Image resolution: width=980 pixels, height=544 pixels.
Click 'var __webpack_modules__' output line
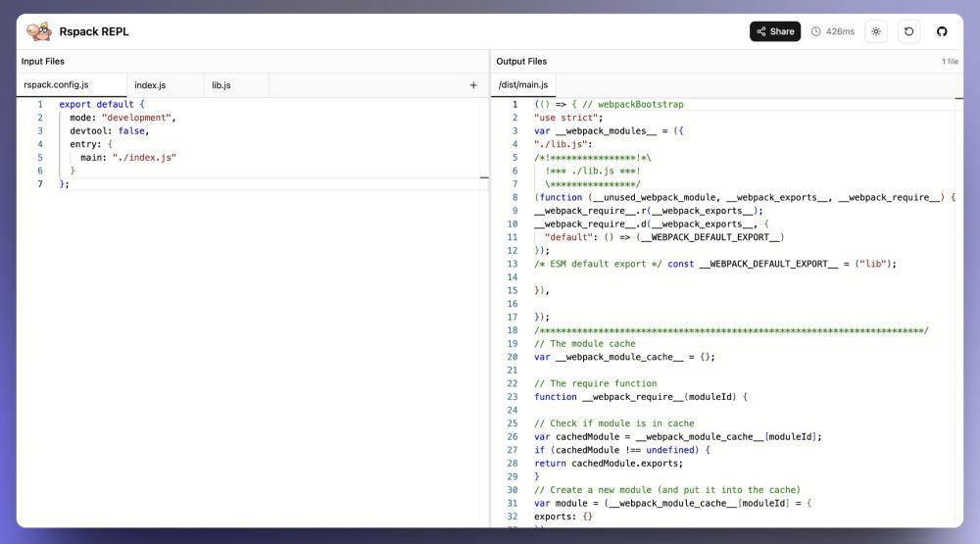tap(609, 130)
